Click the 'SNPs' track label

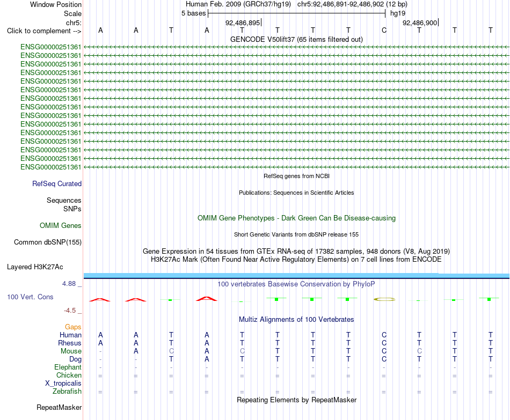click(72, 209)
